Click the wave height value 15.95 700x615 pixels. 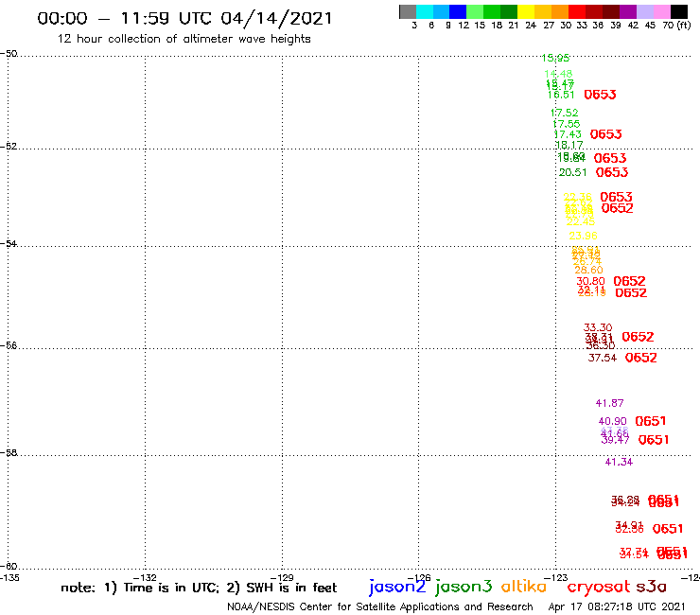click(x=555, y=58)
